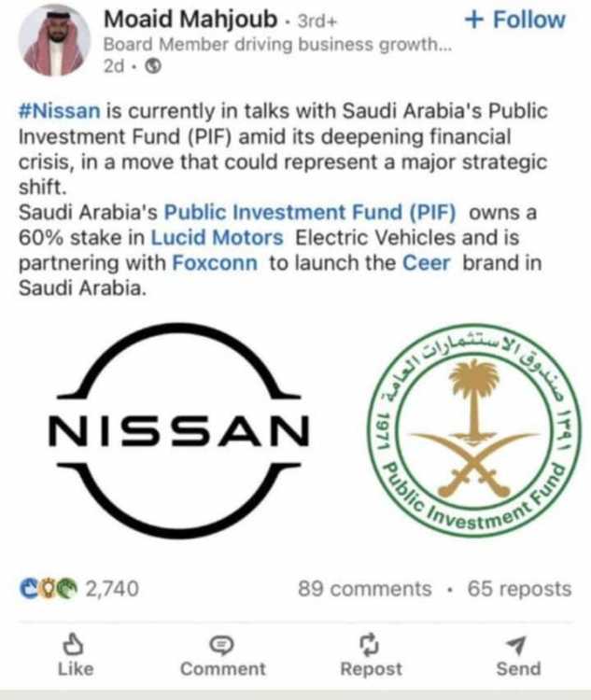This screenshot has height=700, width=591.
Task: Click the Repost arrows icon
Action: (x=371, y=644)
